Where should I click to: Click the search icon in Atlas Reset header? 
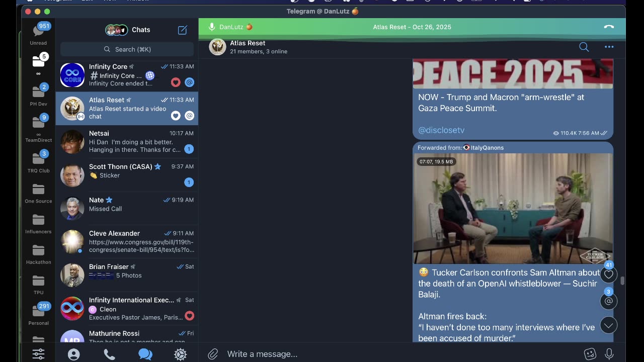coord(584,47)
